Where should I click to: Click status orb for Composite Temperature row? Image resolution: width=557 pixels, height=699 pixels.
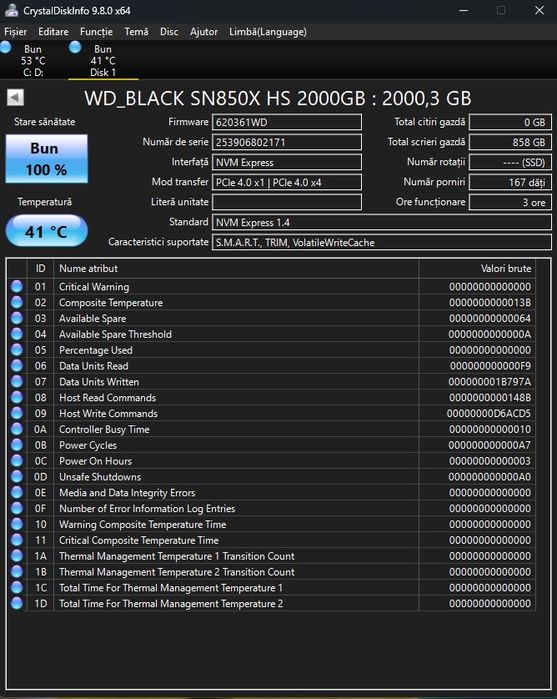[17, 302]
